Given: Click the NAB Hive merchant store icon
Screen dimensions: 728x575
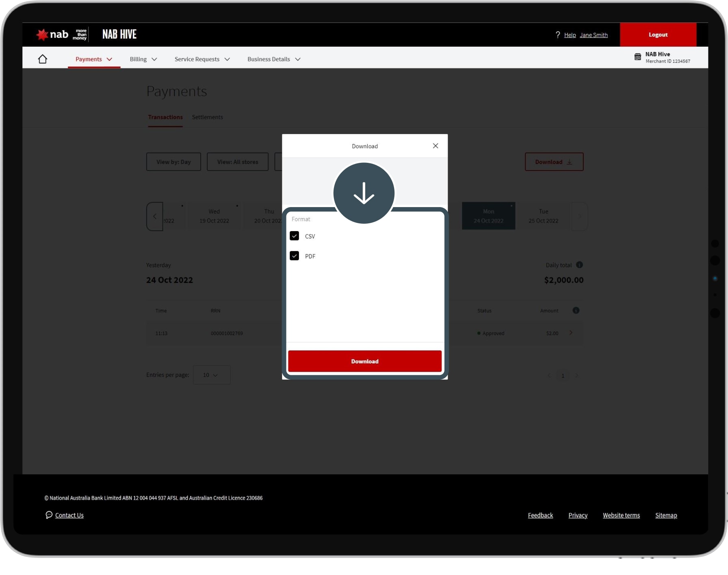Looking at the screenshot, I should pos(638,57).
